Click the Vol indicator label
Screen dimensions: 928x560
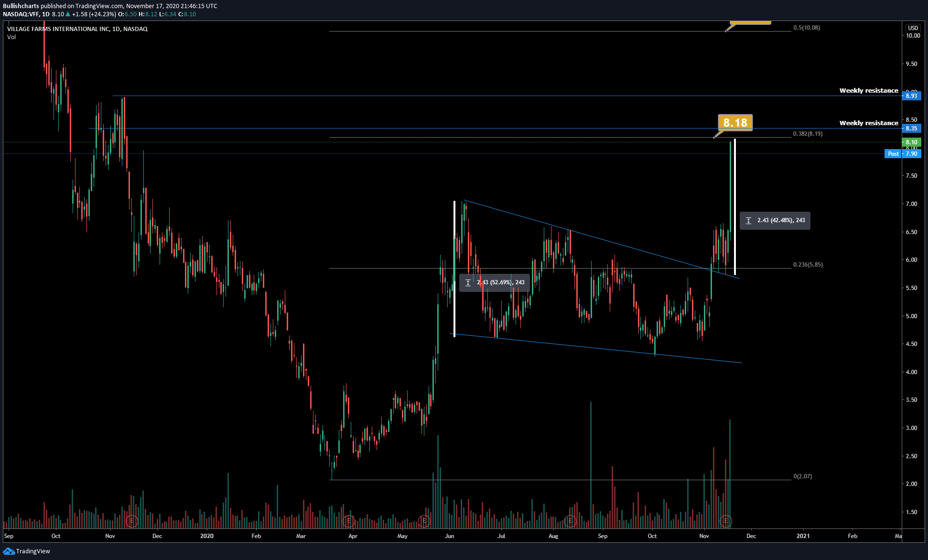coord(11,37)
